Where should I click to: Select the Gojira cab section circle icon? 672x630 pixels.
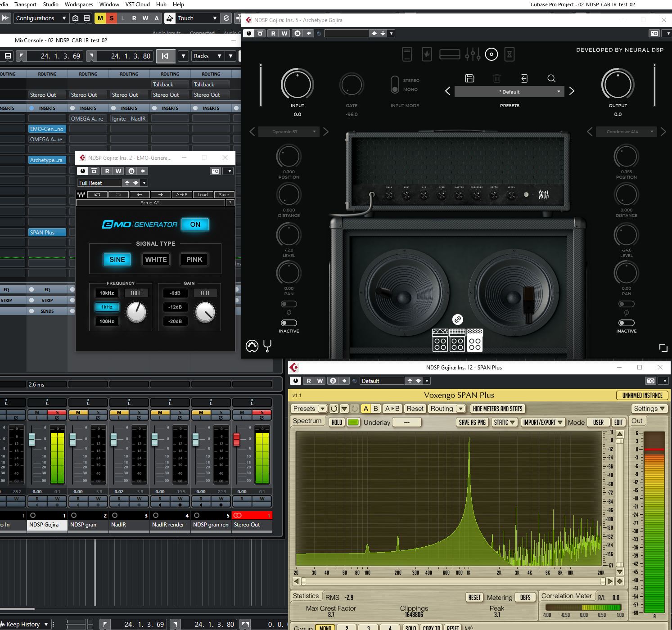[x=492, y=54]
